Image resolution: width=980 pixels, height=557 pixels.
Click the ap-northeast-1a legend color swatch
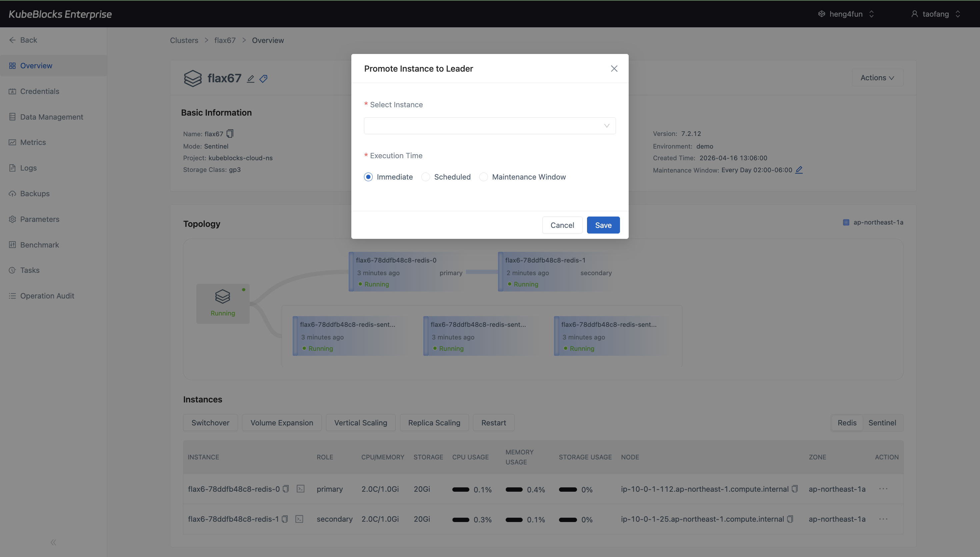(846, 222)
